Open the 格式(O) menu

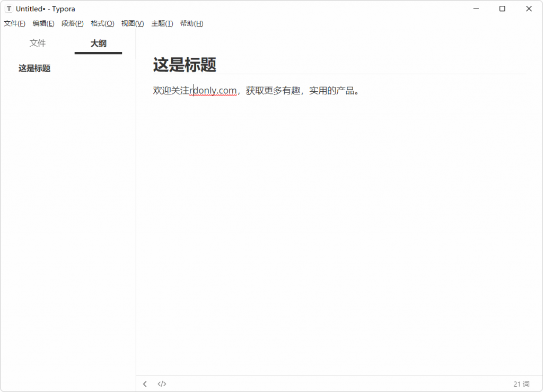102,23
